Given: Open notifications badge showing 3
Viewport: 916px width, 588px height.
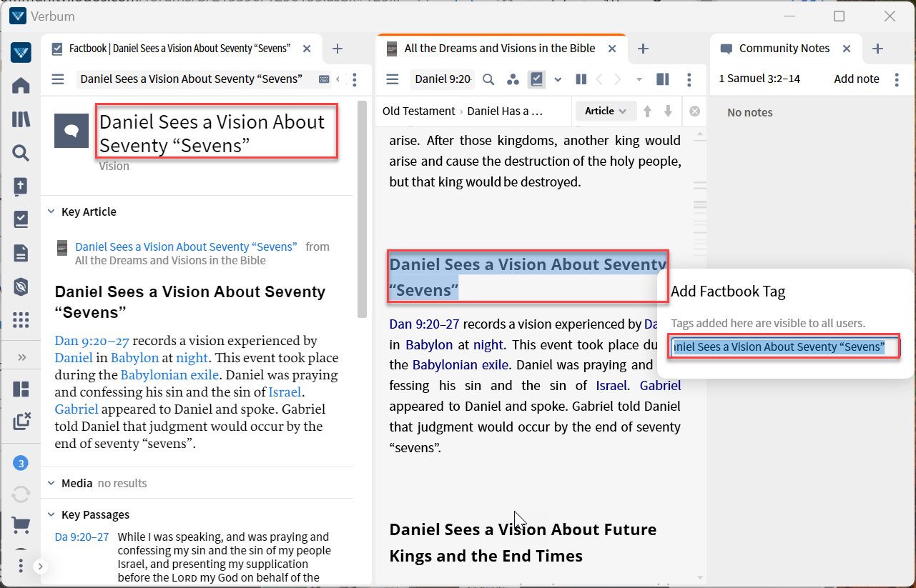Looking at the screenshot, I should pyautogui.click(x=21, y=464).
